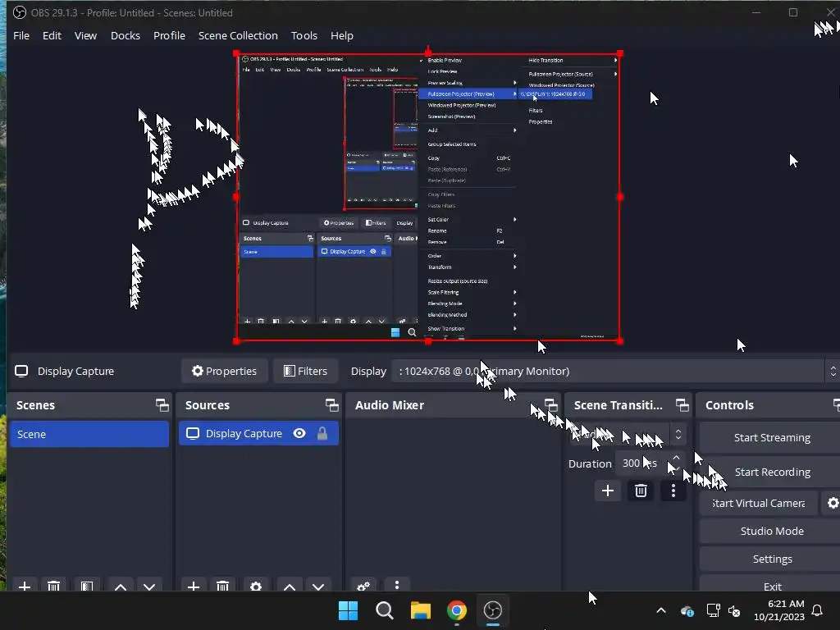Click the transition Duration value field

[x=641, y=463]
